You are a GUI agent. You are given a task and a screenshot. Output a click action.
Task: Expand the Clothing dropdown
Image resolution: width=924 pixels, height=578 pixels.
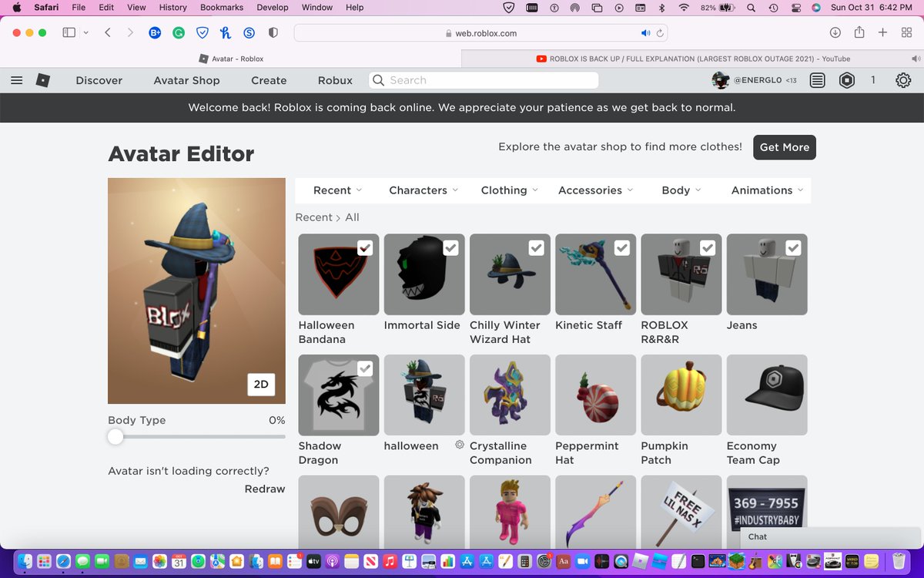pyautogui.click(x=509, y=190)
